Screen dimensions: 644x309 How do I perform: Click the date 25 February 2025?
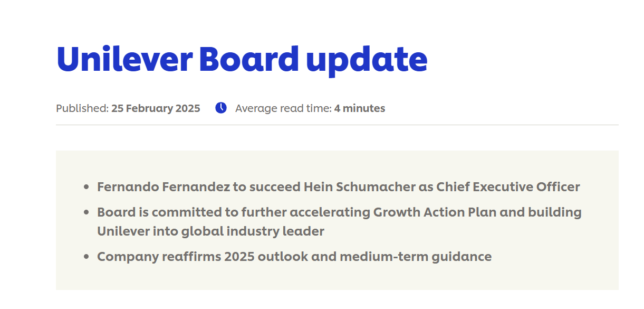pyautogui.click(x=156, y=108)
